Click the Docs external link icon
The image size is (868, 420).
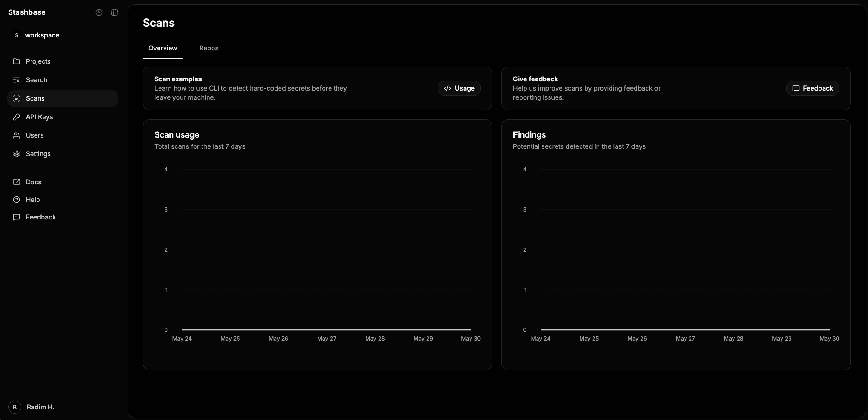[x=17, y=182]
